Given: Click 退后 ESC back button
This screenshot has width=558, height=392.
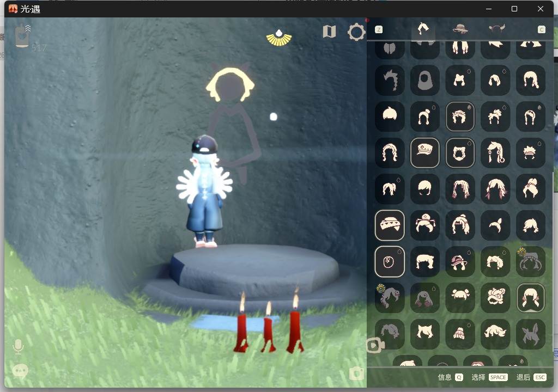Looking at the screenshot, I should tap(531, 377).
